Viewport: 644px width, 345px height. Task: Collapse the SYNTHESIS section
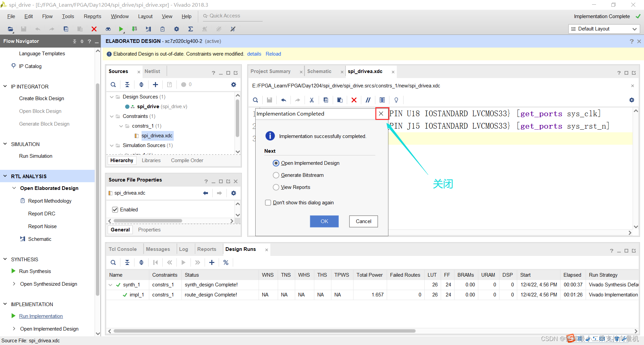click(5, 259)
